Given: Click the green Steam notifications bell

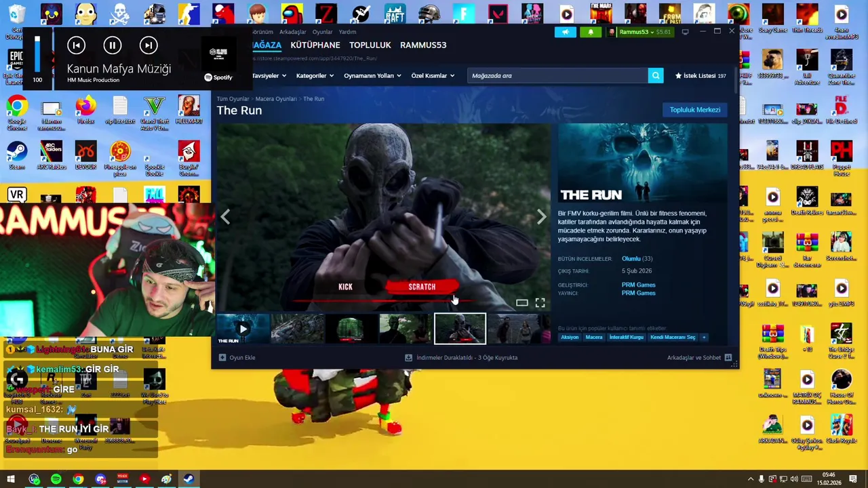Looking at the screenshot, I should [591, 32].
